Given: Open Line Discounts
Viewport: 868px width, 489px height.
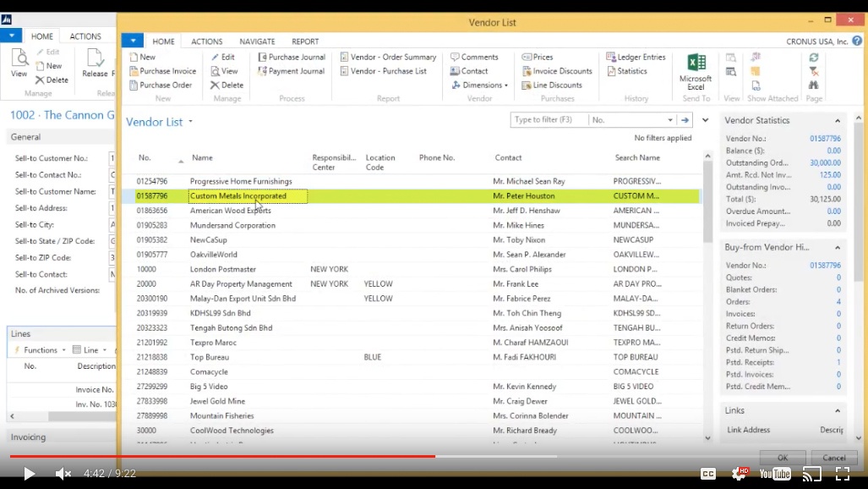Looking at the screenshot, I should point(552,85).
